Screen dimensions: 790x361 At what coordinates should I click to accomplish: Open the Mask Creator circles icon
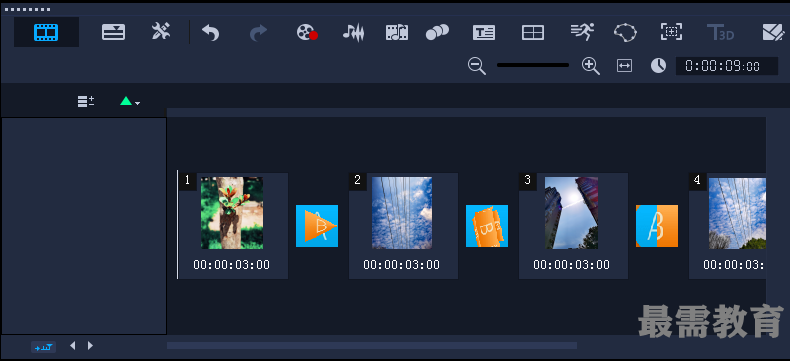[x=437, y=32]
